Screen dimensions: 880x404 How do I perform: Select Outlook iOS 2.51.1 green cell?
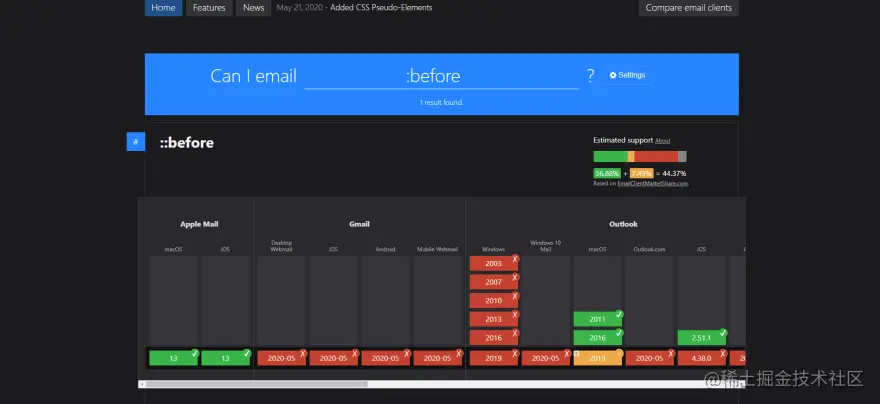(702, 338)
